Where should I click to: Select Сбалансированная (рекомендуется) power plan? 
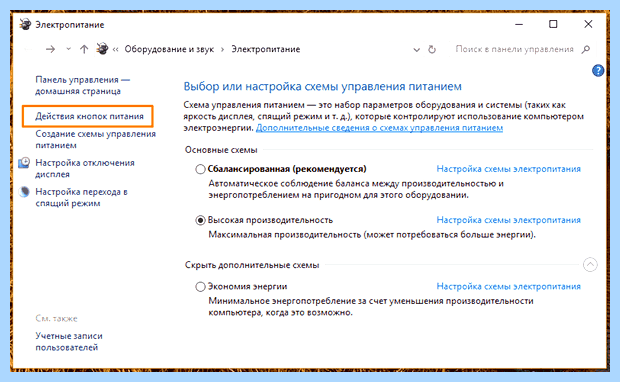(x=200, y=169)
